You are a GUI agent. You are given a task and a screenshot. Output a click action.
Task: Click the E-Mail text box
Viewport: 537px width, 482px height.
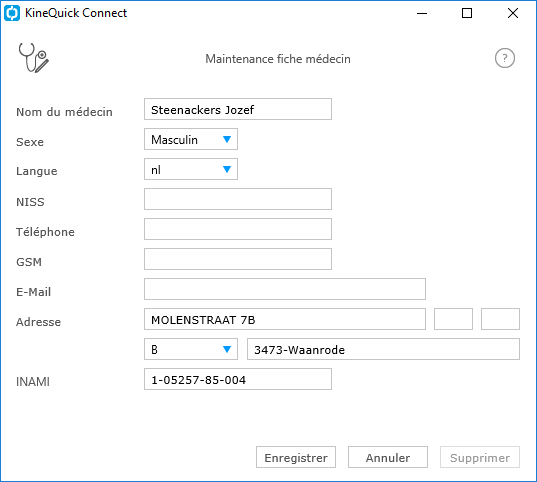[x=285, y=289]
